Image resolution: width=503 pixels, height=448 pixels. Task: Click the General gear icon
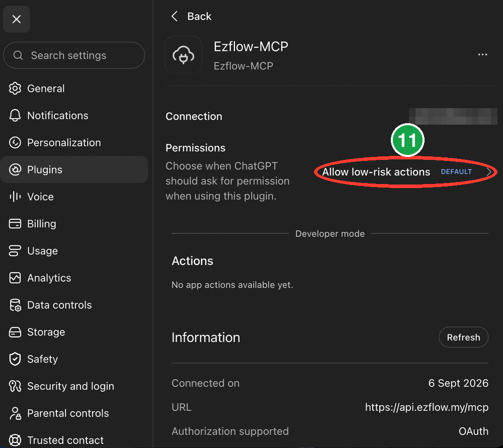pos(15,88)
